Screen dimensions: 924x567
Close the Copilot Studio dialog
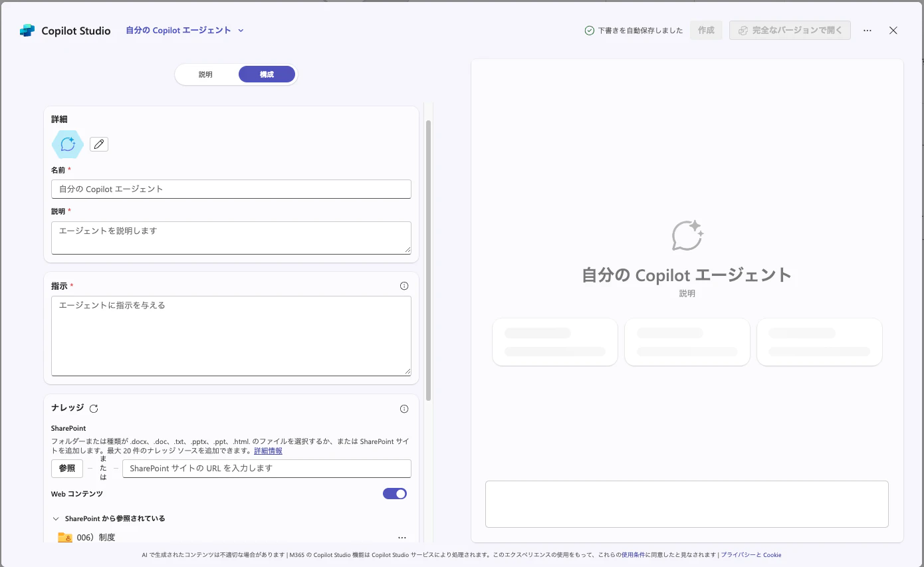893,31
